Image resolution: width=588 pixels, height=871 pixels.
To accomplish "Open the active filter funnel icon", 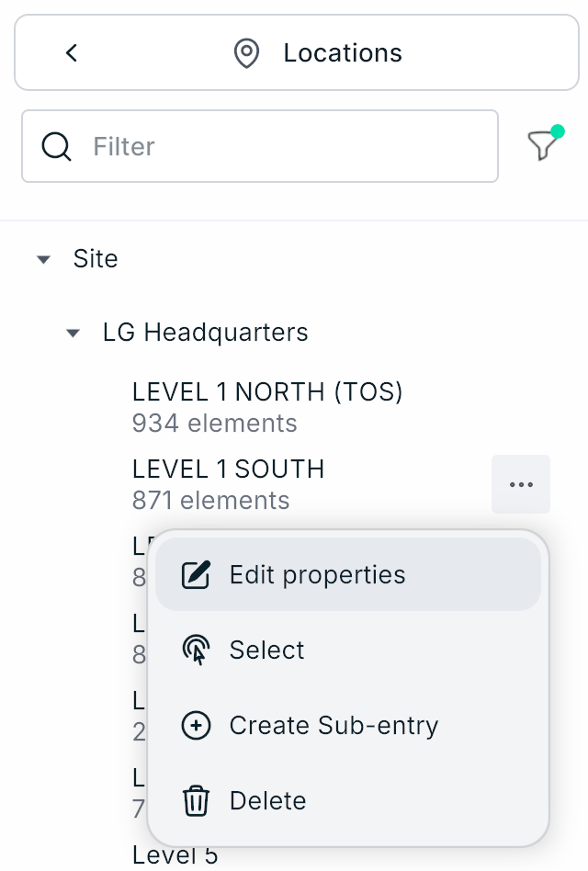I will [x=542, y=145].
